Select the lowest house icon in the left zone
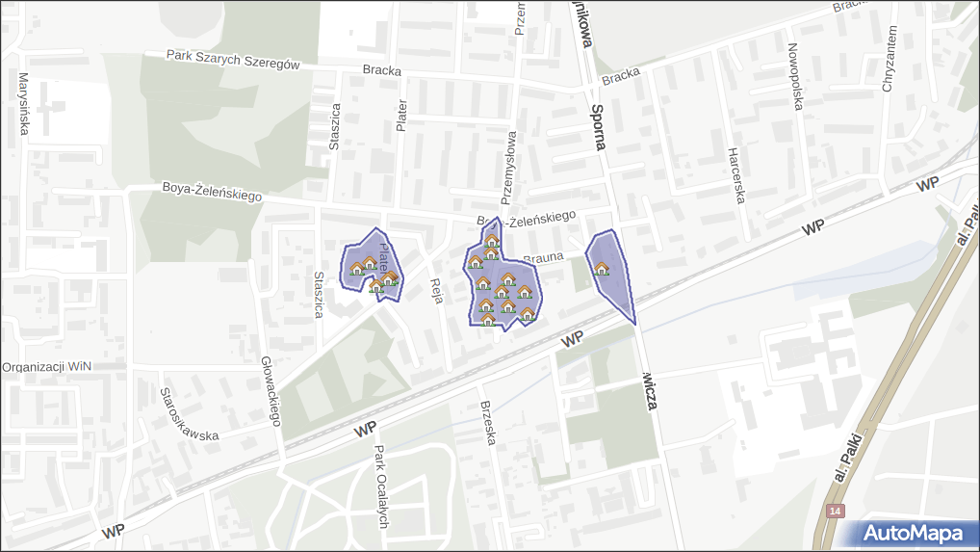Screen dimensions: 980x552 (376, 286)
